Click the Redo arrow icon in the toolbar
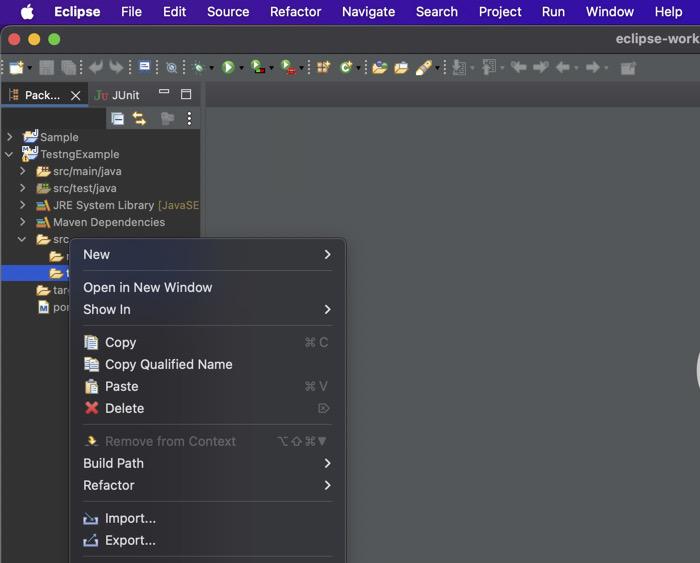This screenshot has width=700, height=563. coord(116,67)
